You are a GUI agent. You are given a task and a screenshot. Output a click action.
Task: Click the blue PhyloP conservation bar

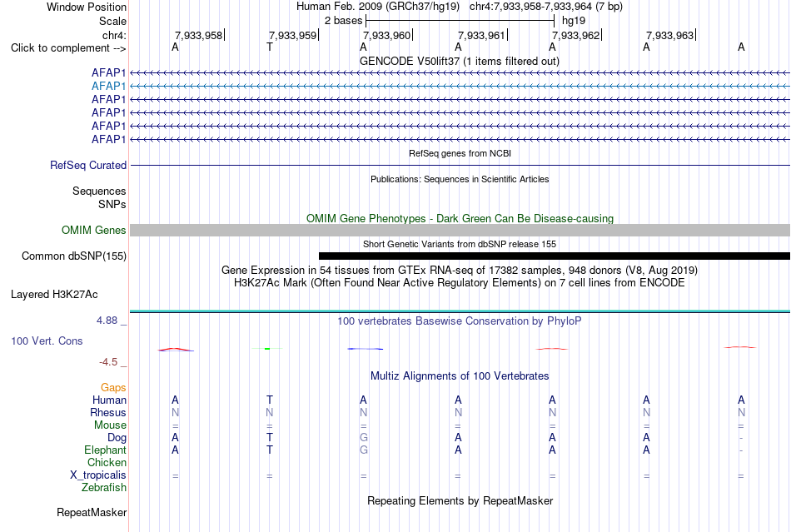coord(366,349)
